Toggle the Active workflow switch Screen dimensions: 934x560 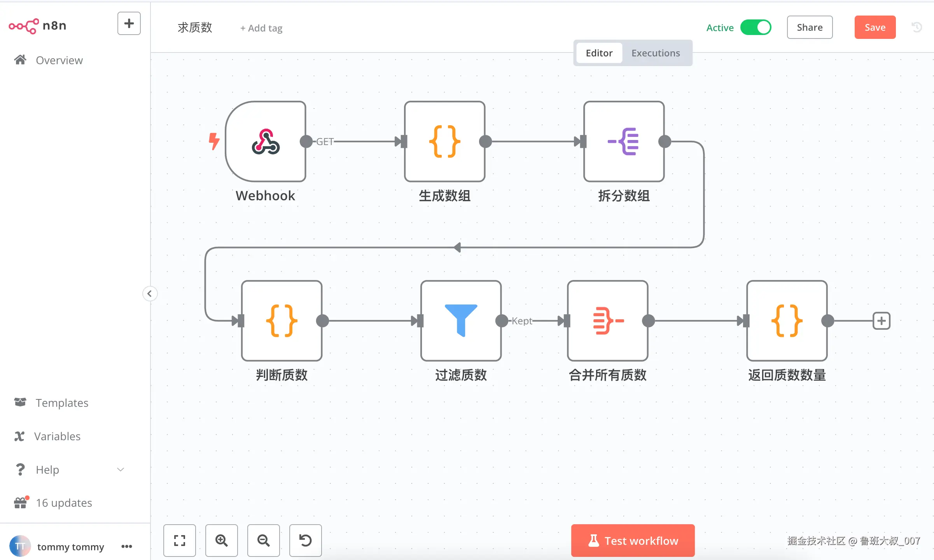pos(756,28)
